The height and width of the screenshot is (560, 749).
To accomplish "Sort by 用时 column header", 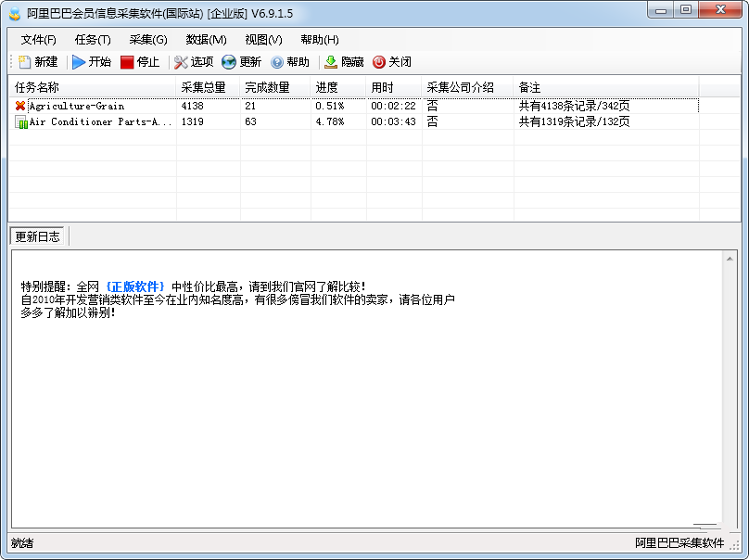I will pos(394,87).
